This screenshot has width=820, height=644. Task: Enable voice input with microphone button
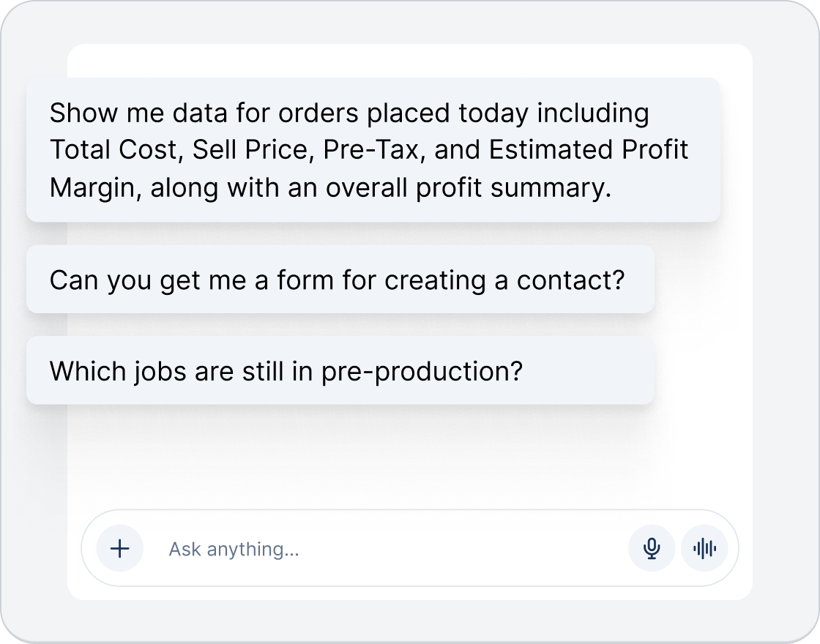click(652, 548)
